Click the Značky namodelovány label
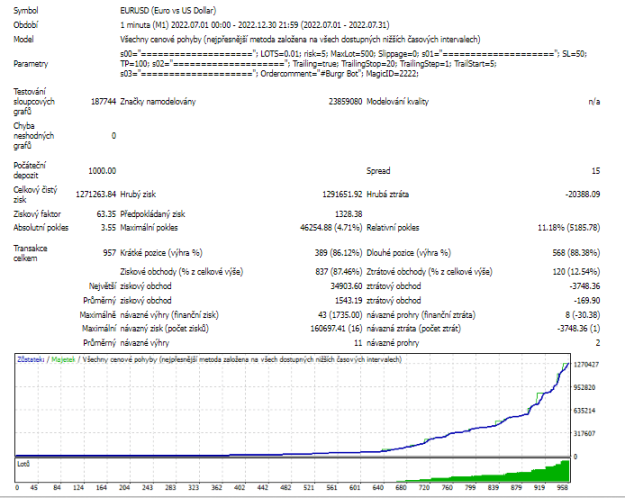 158,102
